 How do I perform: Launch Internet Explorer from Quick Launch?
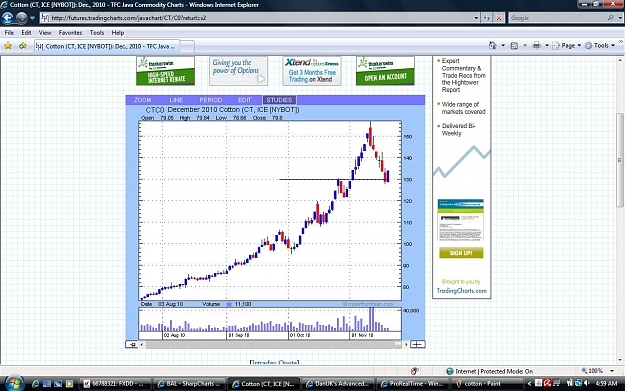click(35, 384)
